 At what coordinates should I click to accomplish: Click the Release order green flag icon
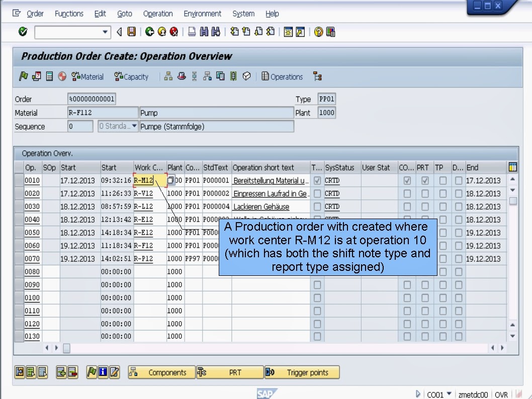coord(24,76)
